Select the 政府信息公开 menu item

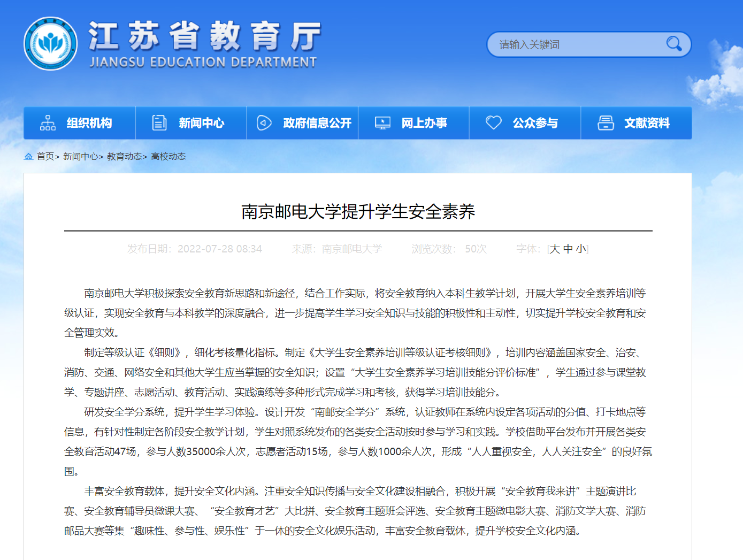point(317,123)
